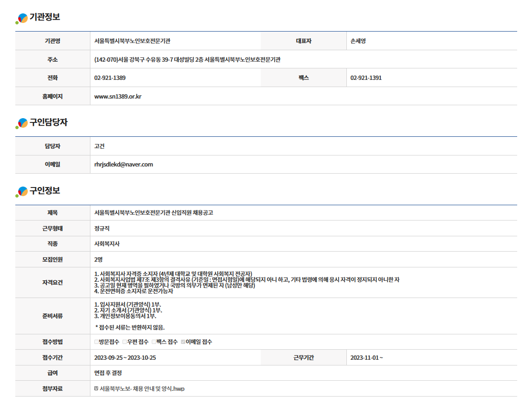Click the rhrjsdlekd@naver.com email address
532x398 pixels.
123,164
